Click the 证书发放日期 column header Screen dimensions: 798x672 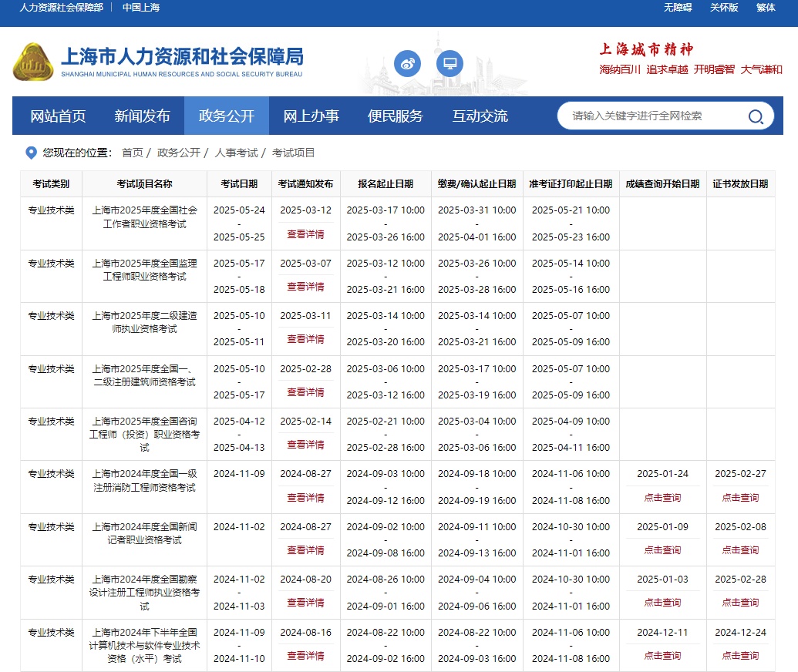coord(740,184)
